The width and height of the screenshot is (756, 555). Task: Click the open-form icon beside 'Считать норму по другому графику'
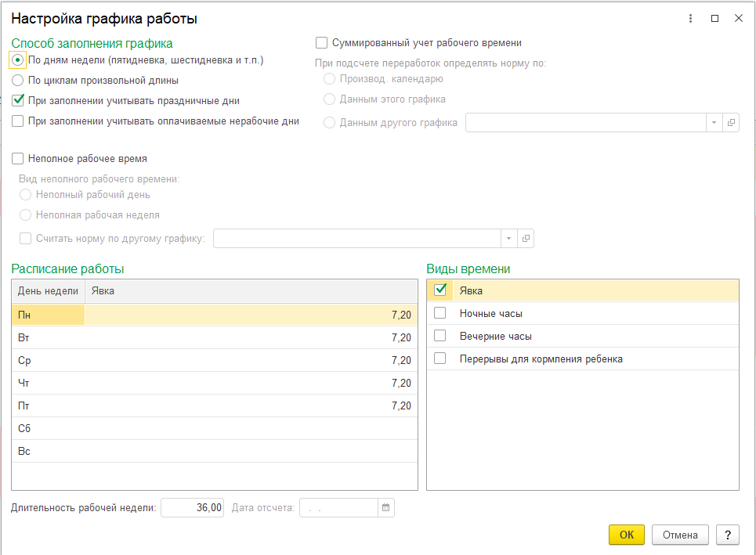[x=526, y=239]
